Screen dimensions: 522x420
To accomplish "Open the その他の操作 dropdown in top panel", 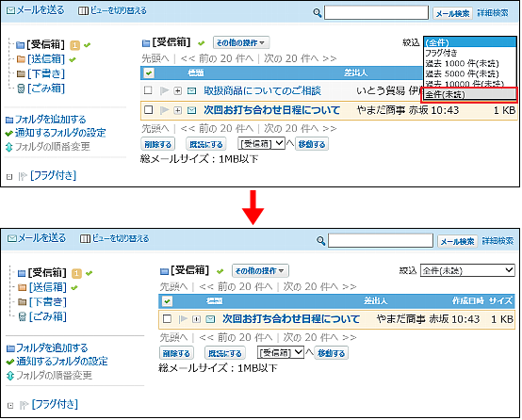I will [x=241, y=42].
